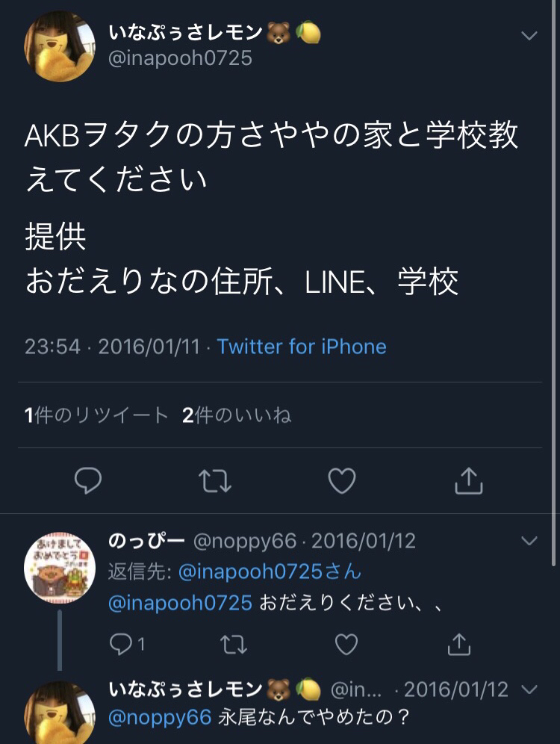Viewport: 560px width, 744px height.
Task: Open the main author's profile picture
Action: [x=59, y=46]
